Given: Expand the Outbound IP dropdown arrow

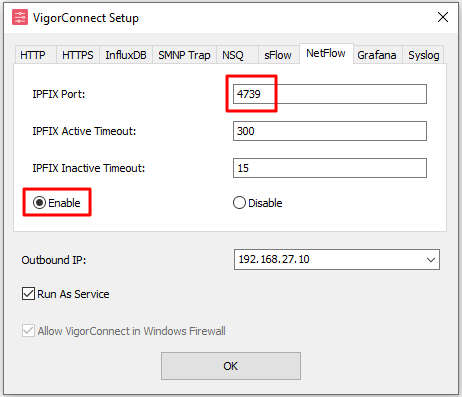Looking at the screenshot, I should click(x=431, y=259).
